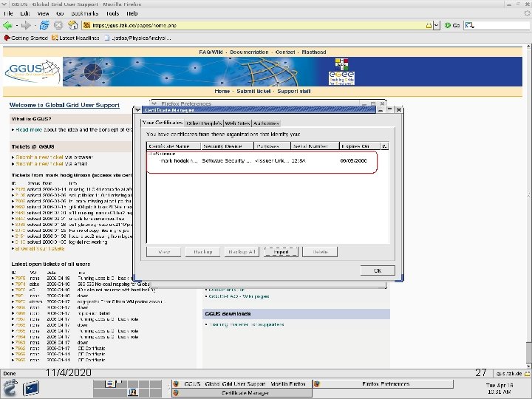This screenshot has width=532, height=399.
Task: Open the Tools menu
Action: [x=112, y=13]
